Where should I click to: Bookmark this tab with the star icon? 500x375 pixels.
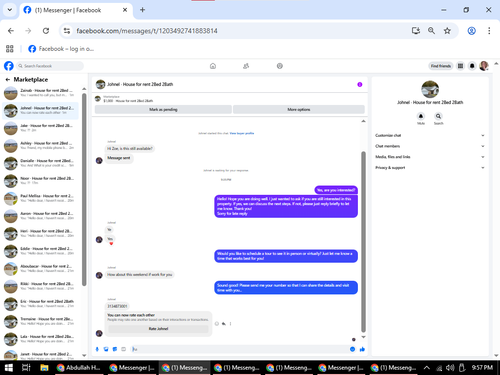tap(447, 31)
